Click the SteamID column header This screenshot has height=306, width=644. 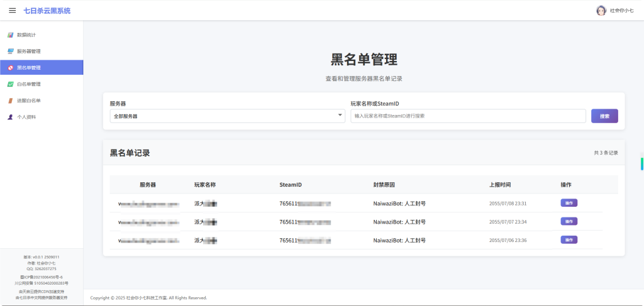[291, 185]
